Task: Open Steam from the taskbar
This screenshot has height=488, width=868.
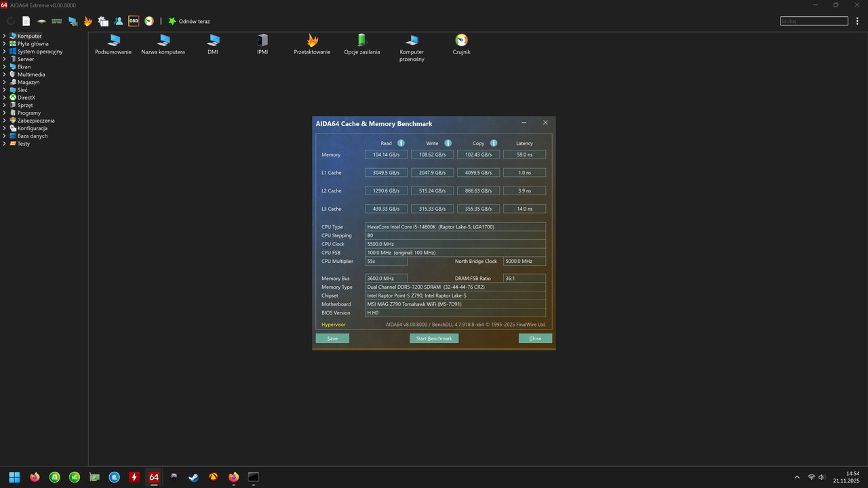Action: click(194, 477)
